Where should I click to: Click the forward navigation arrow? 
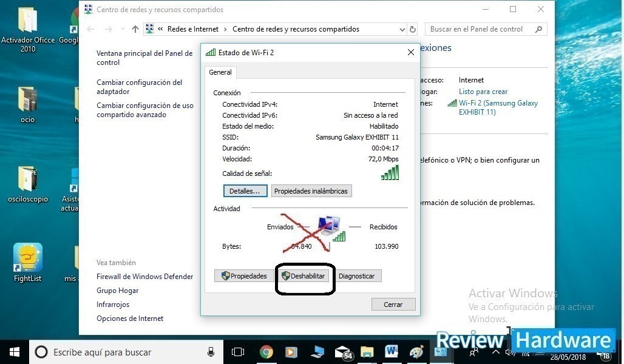pos(108,29)
